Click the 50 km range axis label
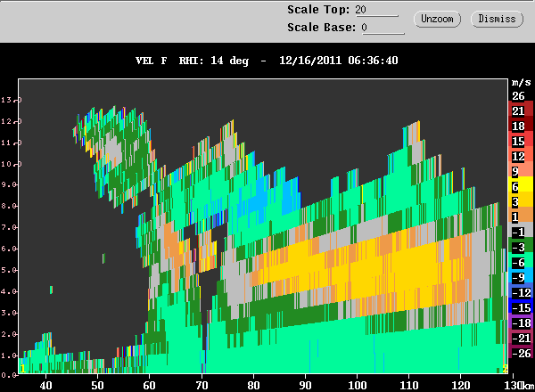Screen dimensions: 535x392 [97, 385]
